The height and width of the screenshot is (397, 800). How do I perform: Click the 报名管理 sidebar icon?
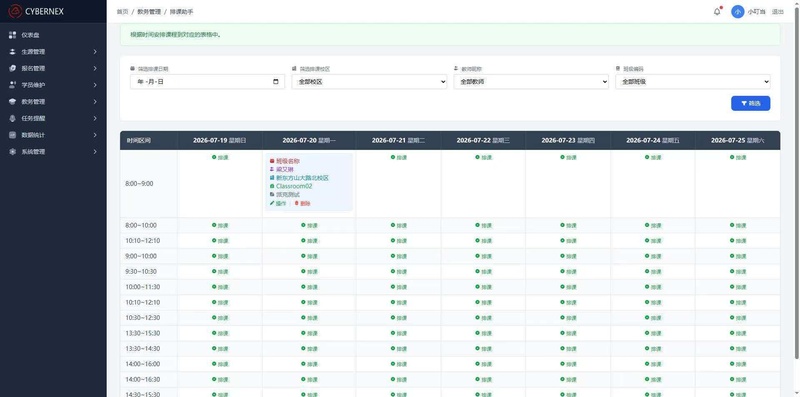(x=13, y=68)
